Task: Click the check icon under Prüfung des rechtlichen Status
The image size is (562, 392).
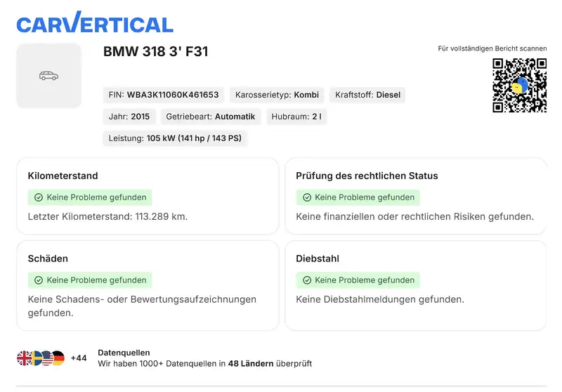Action: coord(307,197)
